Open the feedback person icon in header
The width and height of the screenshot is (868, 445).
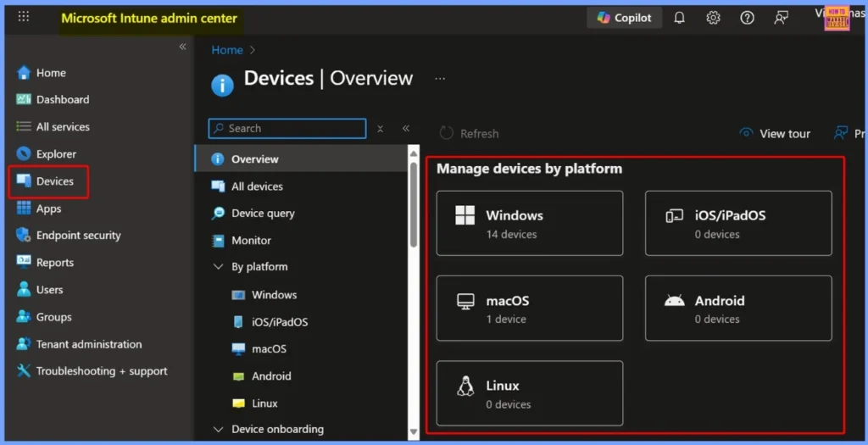click(781, 18)
